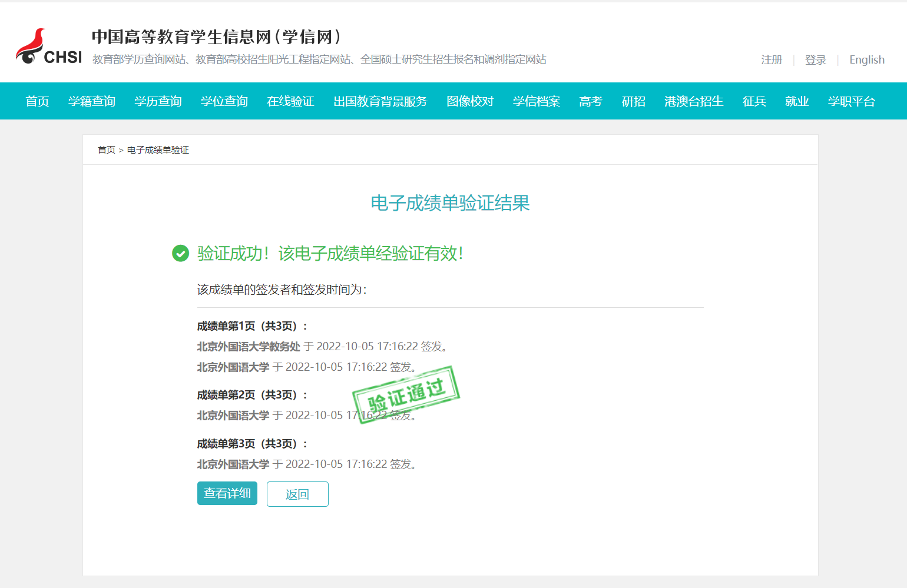Select 高考 in navigation bar
This screenshot has width=907, height=588.
pos(591,101)
